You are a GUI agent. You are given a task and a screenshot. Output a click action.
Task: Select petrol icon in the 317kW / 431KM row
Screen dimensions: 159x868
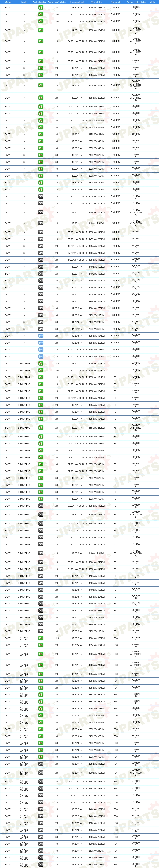point(41,135)
